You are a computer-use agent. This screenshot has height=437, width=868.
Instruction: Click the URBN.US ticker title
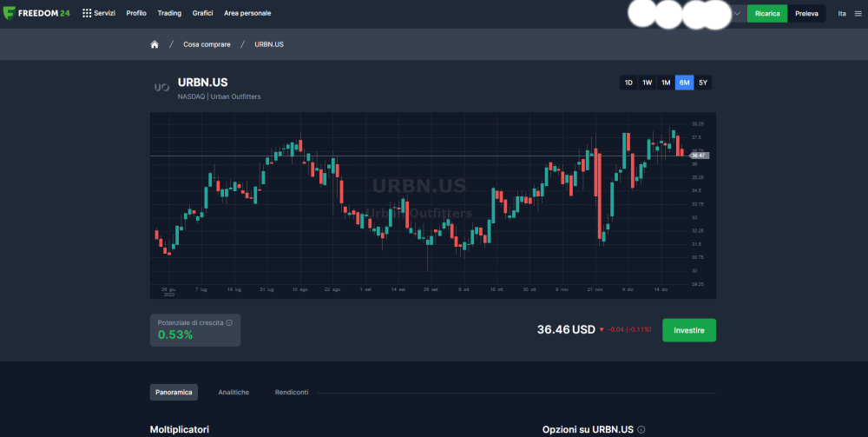(202, 83)
